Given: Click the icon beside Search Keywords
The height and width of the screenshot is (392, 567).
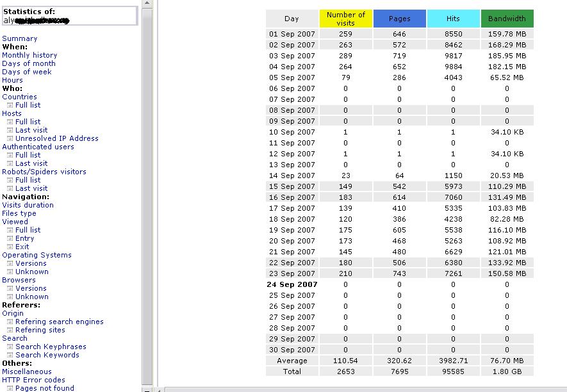Looking at the screenshot, I should (x=10, y=355).
